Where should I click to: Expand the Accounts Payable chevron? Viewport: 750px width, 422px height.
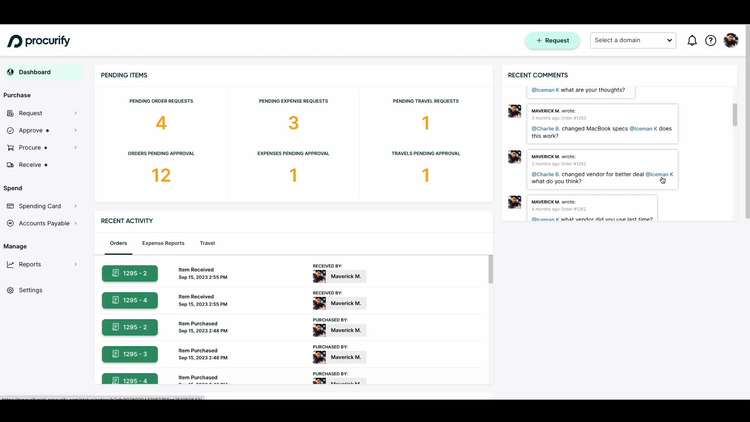point(76,223)
